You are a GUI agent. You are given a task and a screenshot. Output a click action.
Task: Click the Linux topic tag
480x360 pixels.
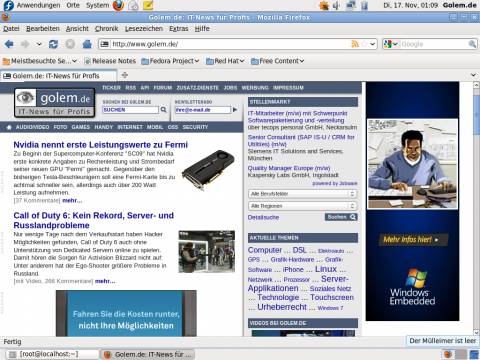[x=326, y=269]
